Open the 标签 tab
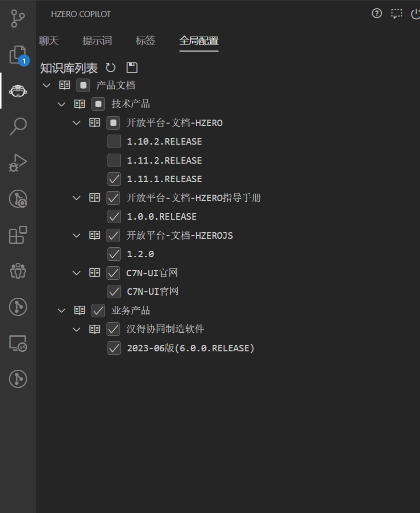Screen dimensions: 420x513 (145, 41)
